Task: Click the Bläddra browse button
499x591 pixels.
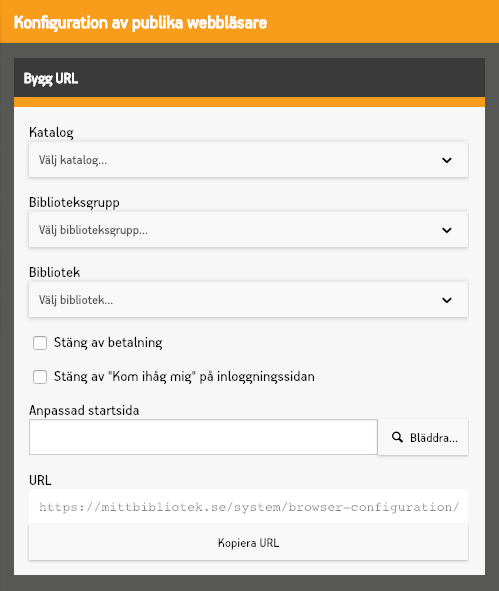Action: tap(423, 437)
